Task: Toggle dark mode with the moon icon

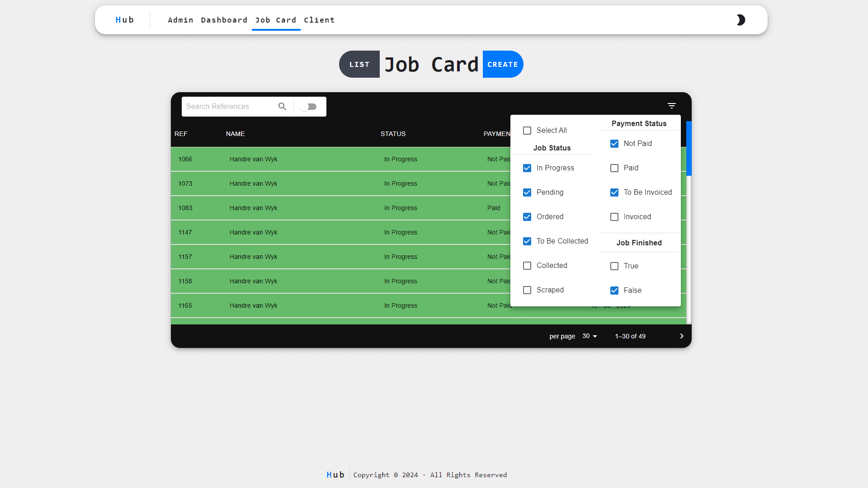Action: pyautogui.click(x=741, y=20)
